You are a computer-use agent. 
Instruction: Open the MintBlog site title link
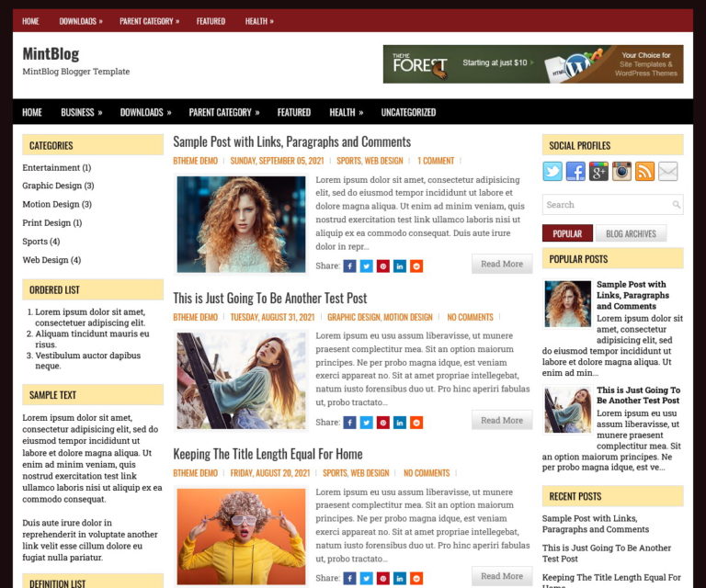pos(51,54)
